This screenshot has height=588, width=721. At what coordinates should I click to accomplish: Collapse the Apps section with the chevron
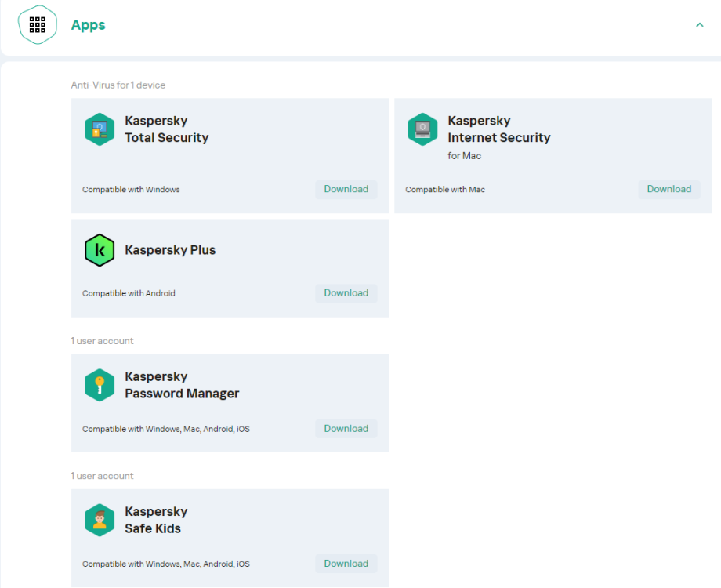(700, 25)
